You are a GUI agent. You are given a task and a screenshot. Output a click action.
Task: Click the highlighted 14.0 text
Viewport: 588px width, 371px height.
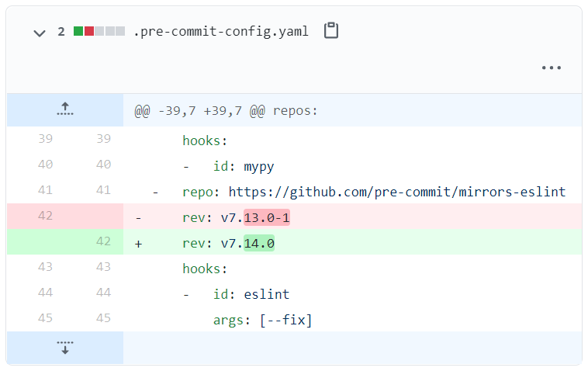coord(259,243)
